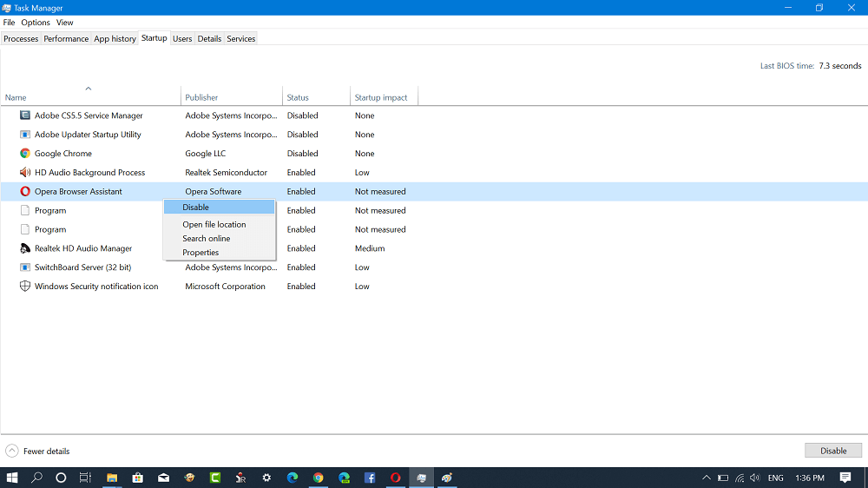Click the 1:36 PM taskbar clock
This screenshot has width=868, height=488.
click(809, 478)
